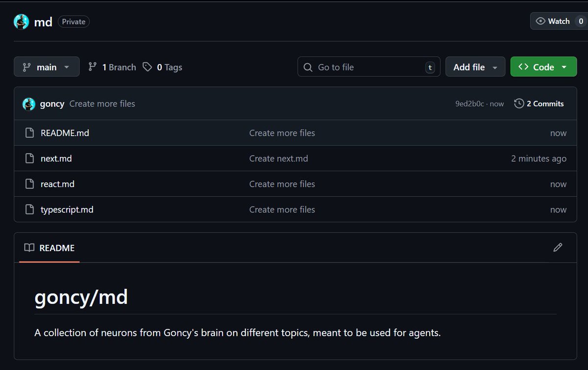The height and width of the screenshot is (370, 588).
Task: Open commit hash 9ed2b0c
Action: tap(470, 104)
